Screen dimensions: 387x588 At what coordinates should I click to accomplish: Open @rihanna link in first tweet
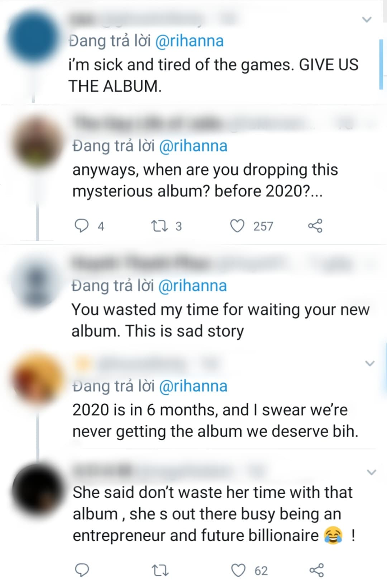tap(190, 41)
